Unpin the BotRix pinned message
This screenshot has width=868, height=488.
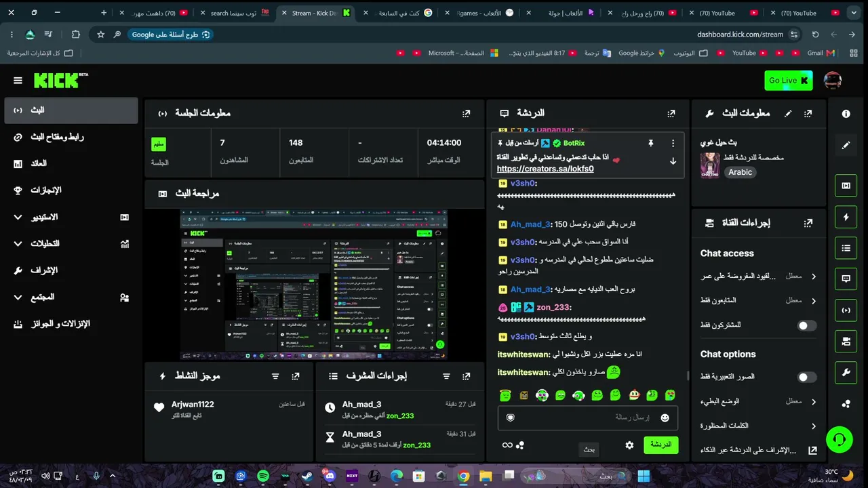tap(650, 143)
